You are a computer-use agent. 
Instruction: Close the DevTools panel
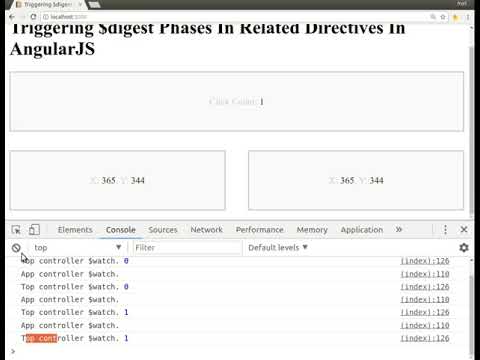tap(464, 229)
